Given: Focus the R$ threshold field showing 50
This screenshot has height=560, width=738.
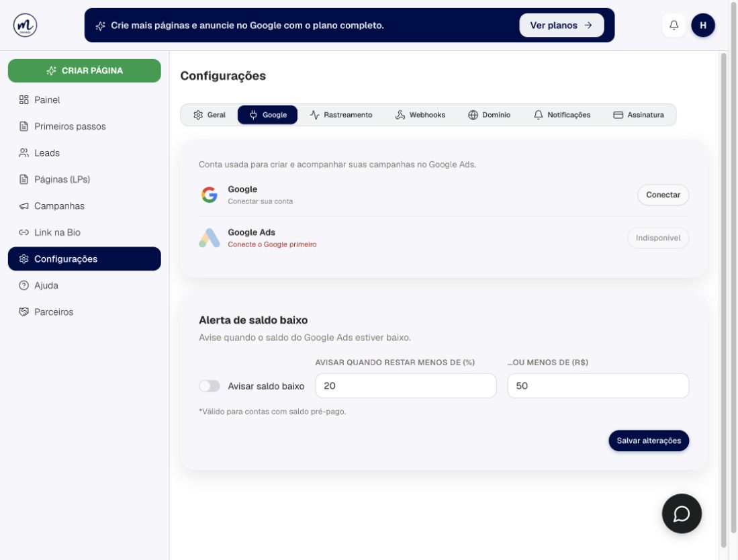Looking at the screenshot, I should [598, 386].
